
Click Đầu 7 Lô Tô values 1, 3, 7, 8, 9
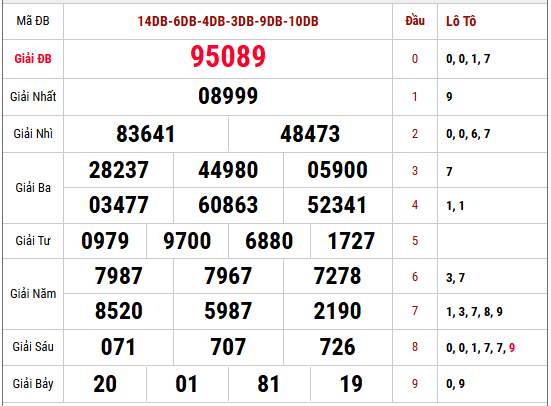(x=474, y=312)
